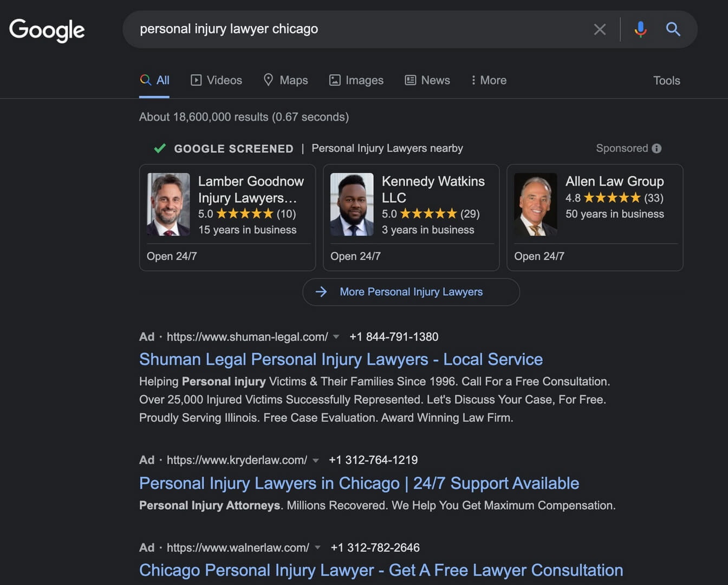Viewport: 728px width, 585px height.
Task: Open Shuman Legal Personal Injury Lawyers link
Action: (x=341, y=359)
